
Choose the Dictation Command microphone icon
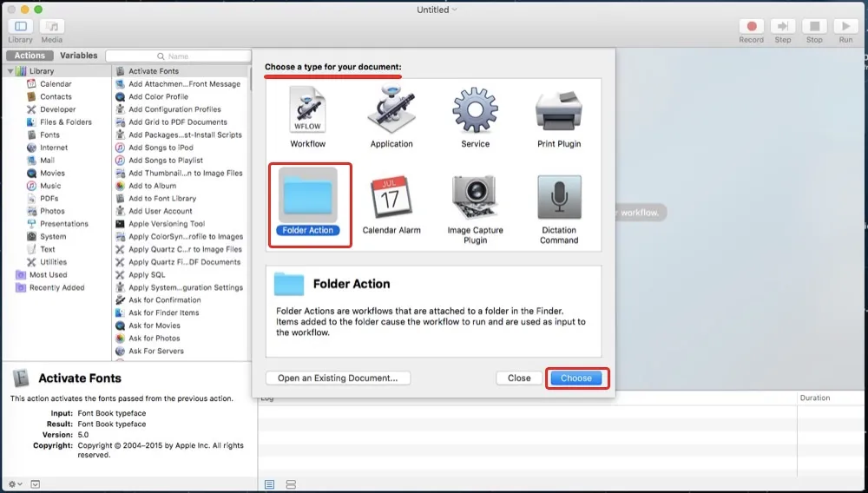pos(559,198)
